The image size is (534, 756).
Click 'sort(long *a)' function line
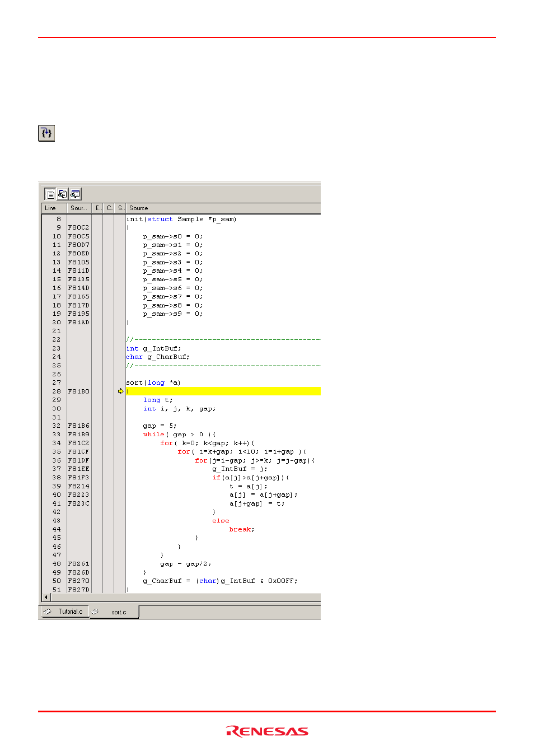(153, 383)
